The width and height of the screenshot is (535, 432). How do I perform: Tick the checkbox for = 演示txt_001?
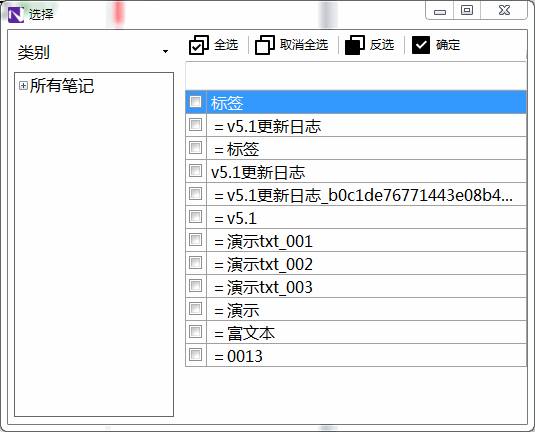click(196, 240)
